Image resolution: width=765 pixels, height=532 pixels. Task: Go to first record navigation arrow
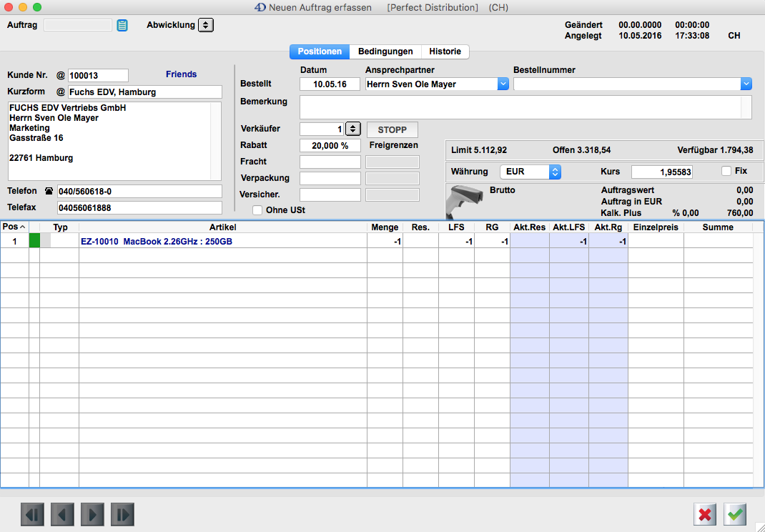pos(33,514)
